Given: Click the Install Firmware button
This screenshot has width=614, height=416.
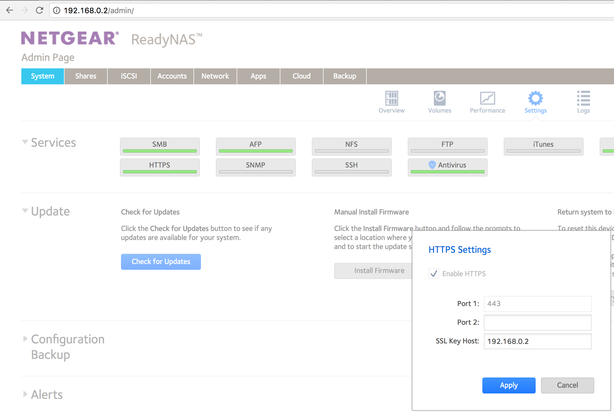Looking at the screenshot, I should point(373,271).
